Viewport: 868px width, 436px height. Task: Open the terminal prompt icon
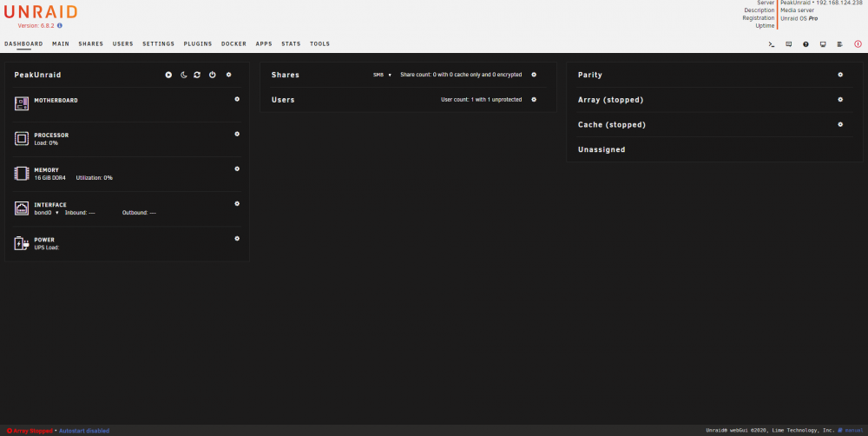[x=772, y=44]
